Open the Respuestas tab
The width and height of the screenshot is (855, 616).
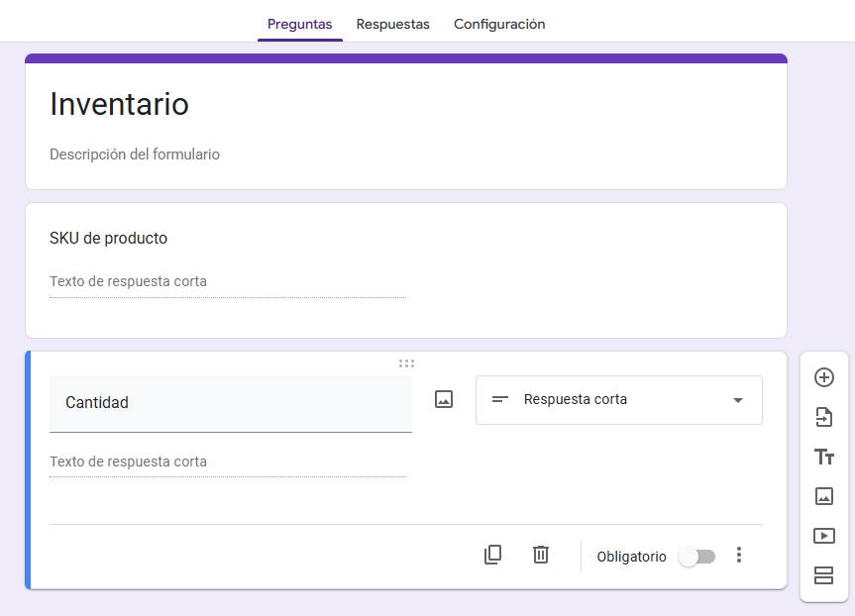(393, 24)
